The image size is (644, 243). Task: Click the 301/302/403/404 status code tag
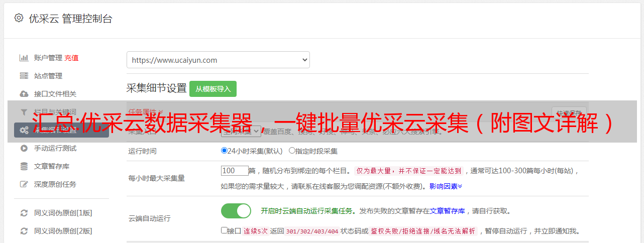tap(311, 231)
